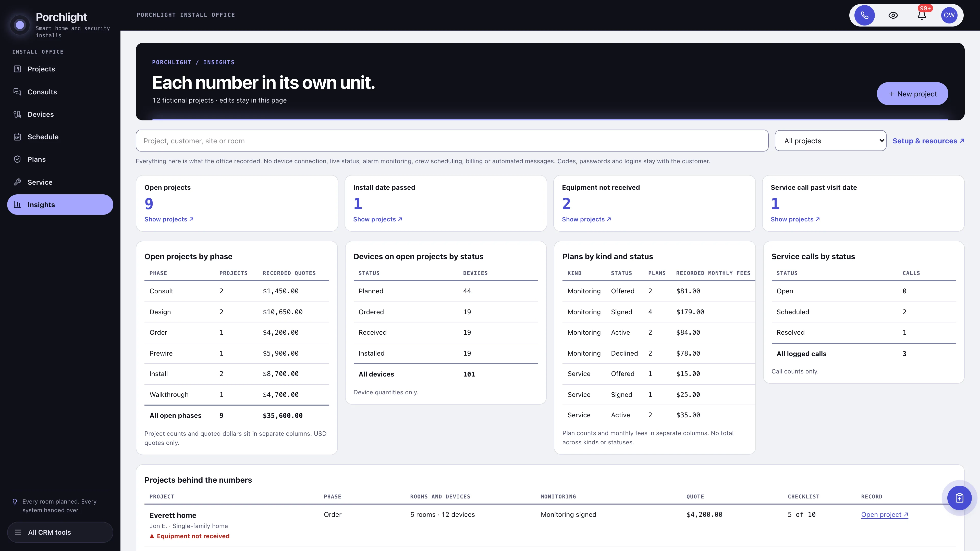The height and width of the screenshot is (551, 980).
Task: Show projects under Install date passed
Action: (x=378, y=219)
